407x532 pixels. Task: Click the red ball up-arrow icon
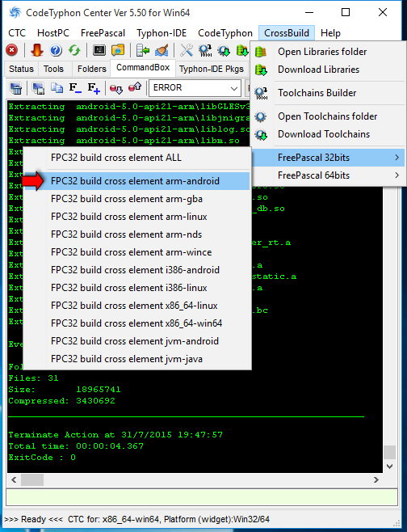135,88
